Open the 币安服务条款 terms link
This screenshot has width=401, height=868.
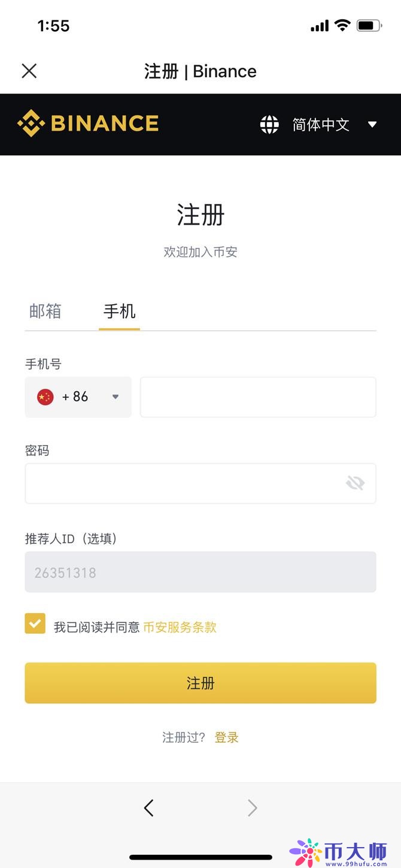pyautogui.click(x=178, y=625)
